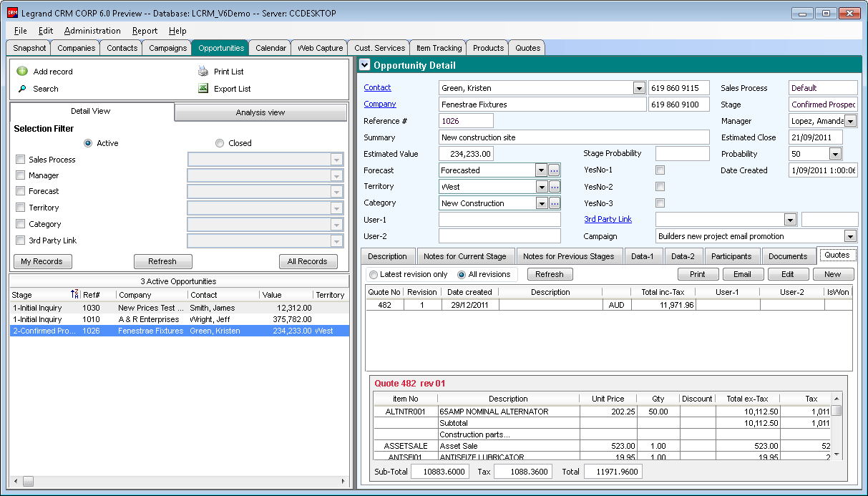Select Latest revision only radio button
Viewport: 868px width, 496px height.
tap(374, 274)
